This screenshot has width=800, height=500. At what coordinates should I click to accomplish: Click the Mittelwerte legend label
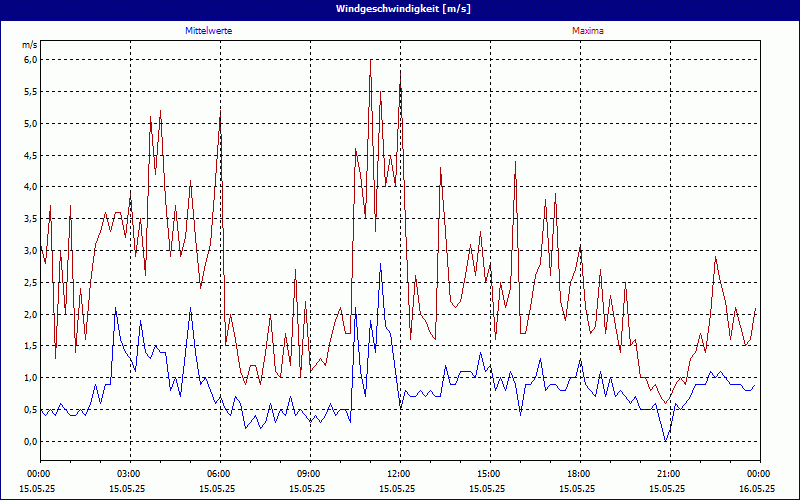click(215, 31)
